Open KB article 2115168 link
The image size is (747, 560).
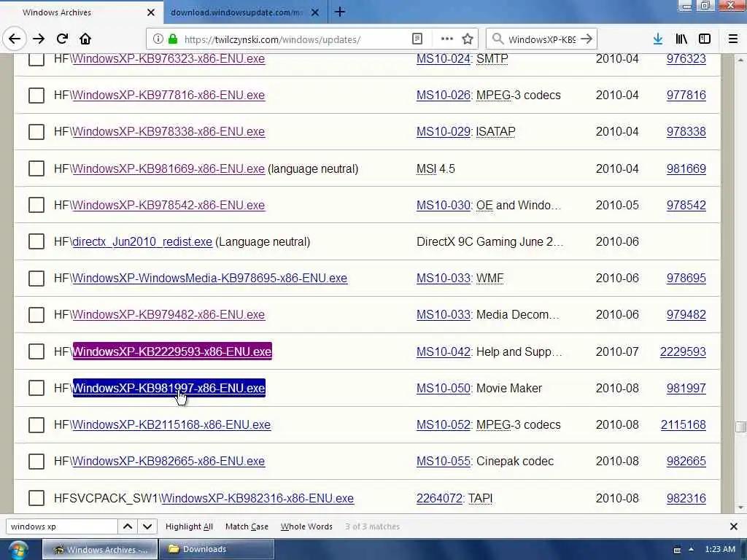coord(683,425)
